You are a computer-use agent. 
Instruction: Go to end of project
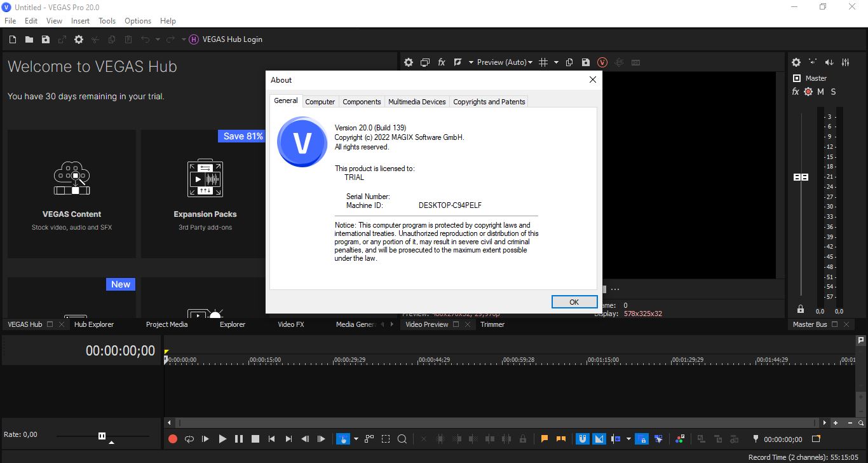pyautogui.click(x=288, y=439)
